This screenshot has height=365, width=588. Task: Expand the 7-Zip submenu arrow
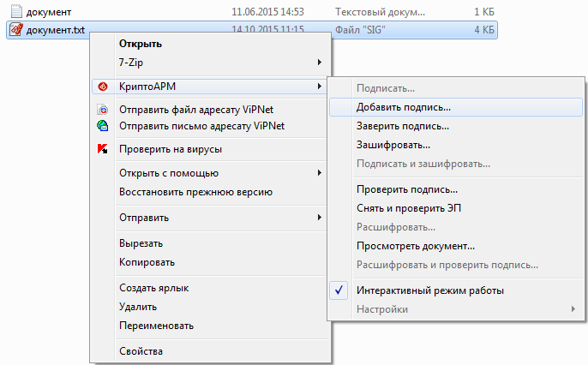tap(320, 63)
